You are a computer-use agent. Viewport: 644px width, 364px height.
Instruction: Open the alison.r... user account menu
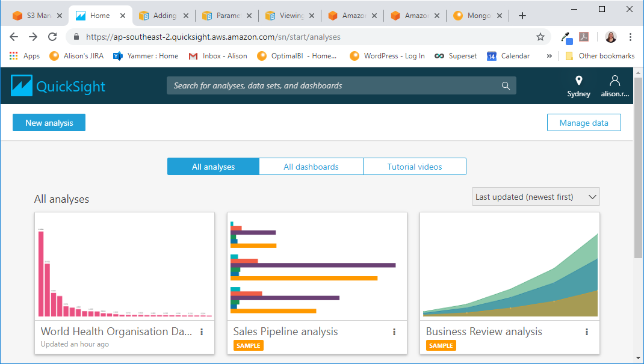click(x=615, y=86)
